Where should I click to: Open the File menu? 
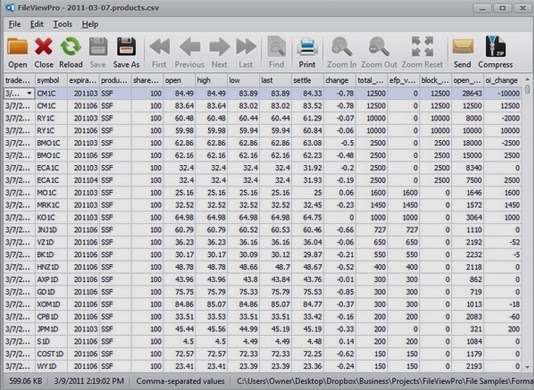(14, 25)
